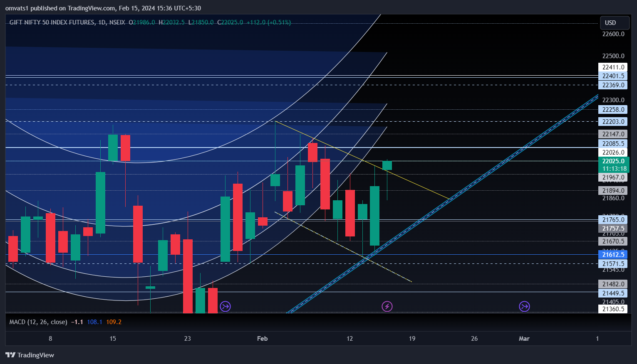Click the Feb date label on the time axis
The height and width of the screenshot is (364, 637).
262,339
